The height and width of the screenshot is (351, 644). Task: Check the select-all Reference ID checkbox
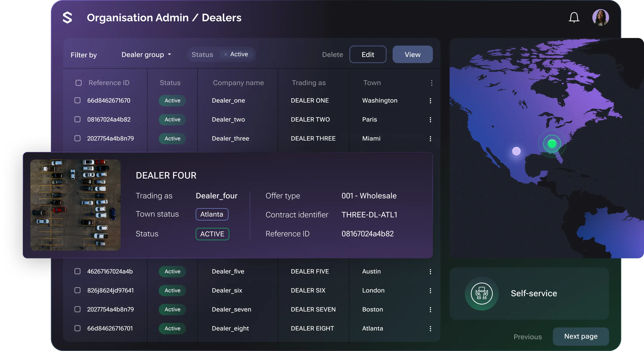pyautogui.click(x=78, y=83)
